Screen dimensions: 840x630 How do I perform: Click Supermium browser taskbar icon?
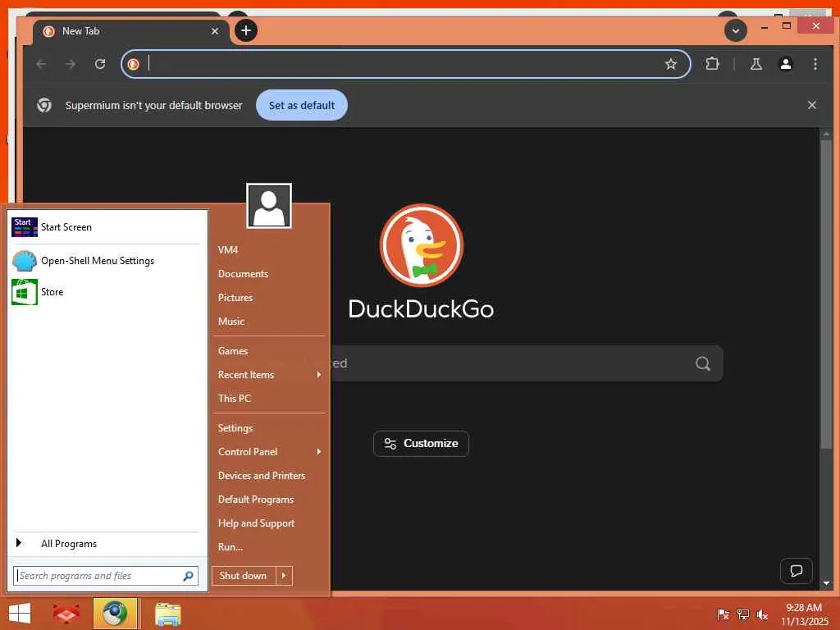115,614
